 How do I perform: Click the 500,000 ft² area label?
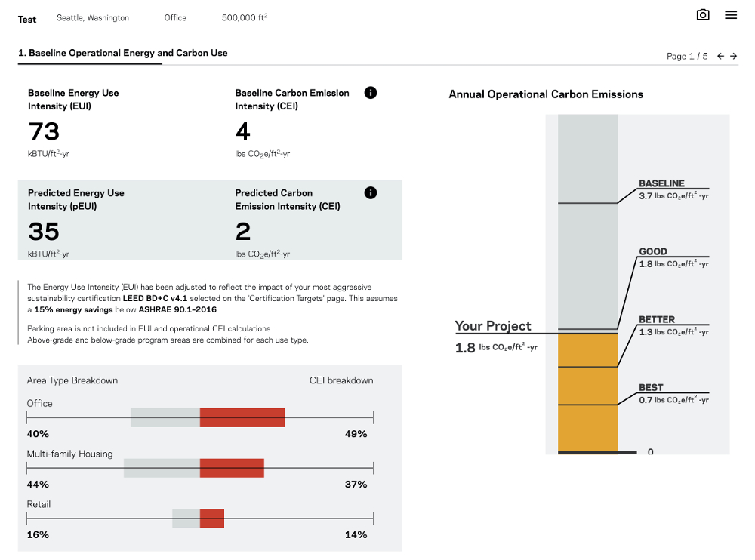pyautogui.click(x=245, y=17)
